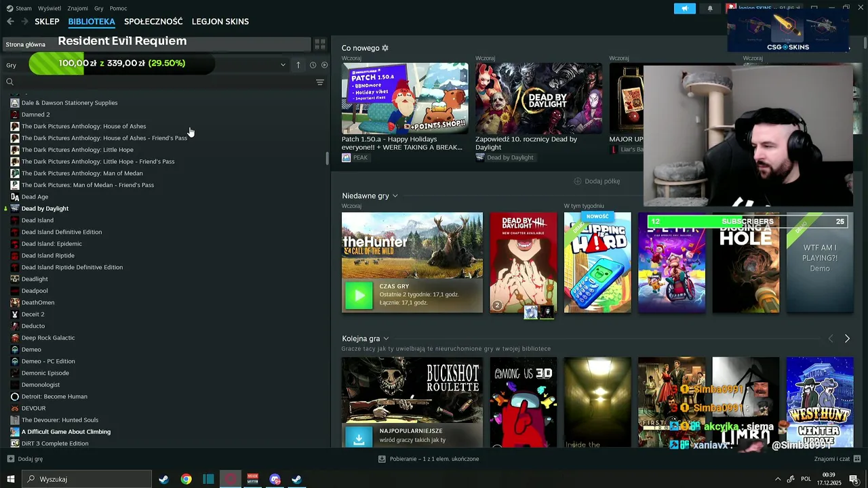Open Discord from the taskbar
868x488 pixels.
pyautogui.click(x=275, y=479)
